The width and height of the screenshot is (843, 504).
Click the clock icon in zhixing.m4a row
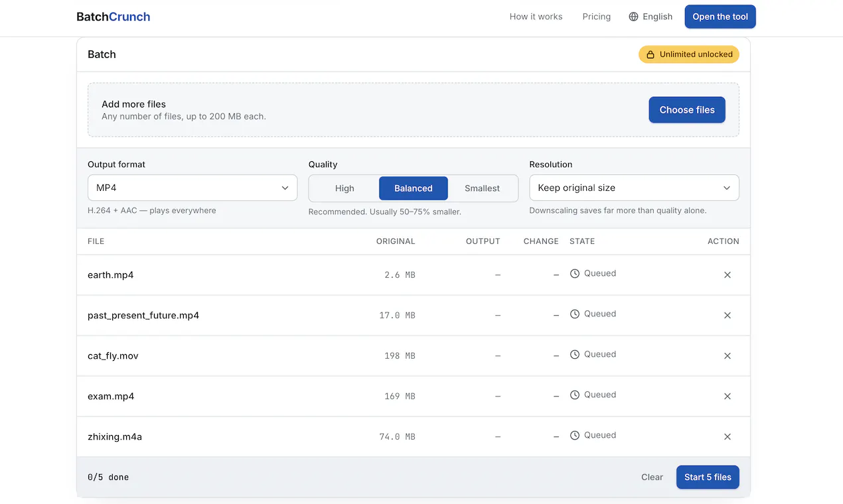tap(575, 435)
